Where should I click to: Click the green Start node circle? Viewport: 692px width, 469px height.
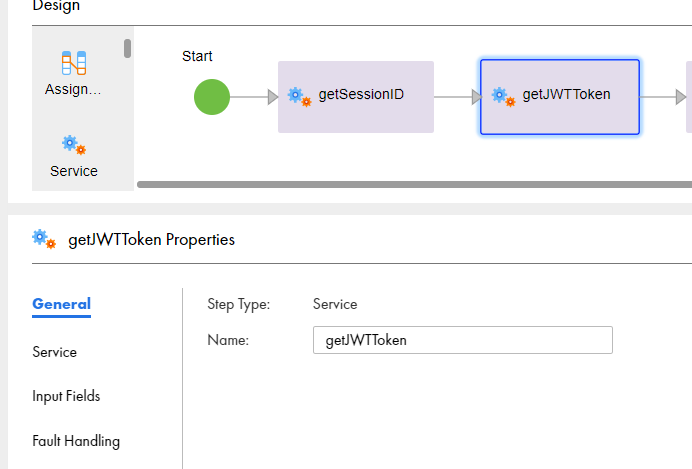coord(212,97)
